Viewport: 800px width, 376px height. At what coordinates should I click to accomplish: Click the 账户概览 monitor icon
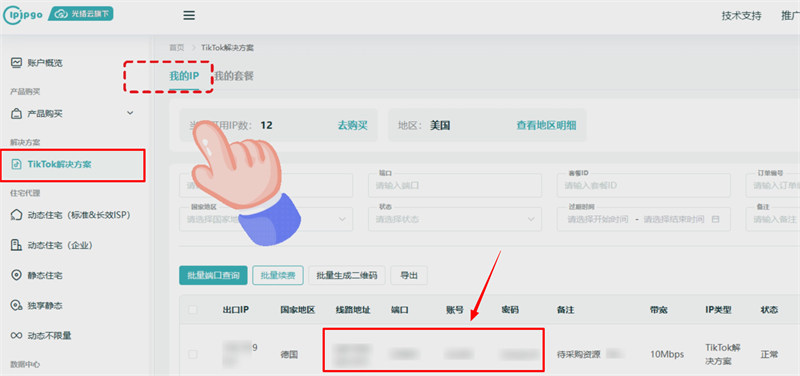17,63
